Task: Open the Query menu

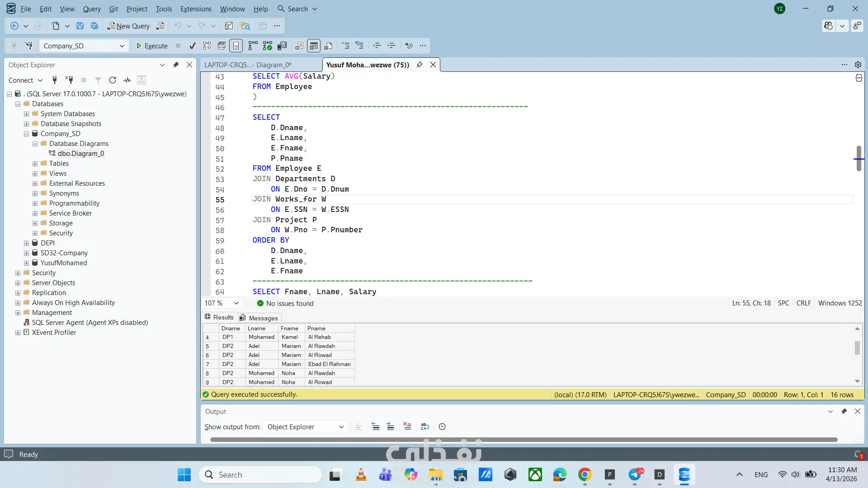Action: point(92,9)
